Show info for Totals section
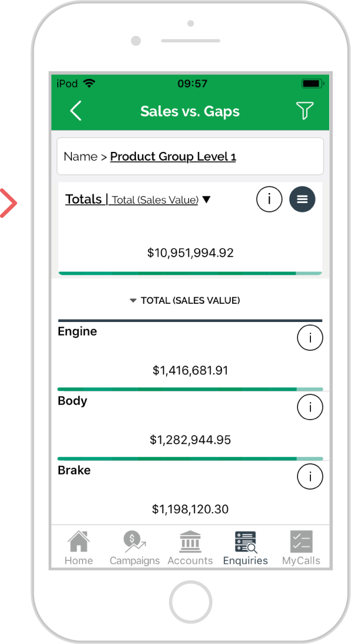Screen dimensions: 351x644 tap(269, 199)
